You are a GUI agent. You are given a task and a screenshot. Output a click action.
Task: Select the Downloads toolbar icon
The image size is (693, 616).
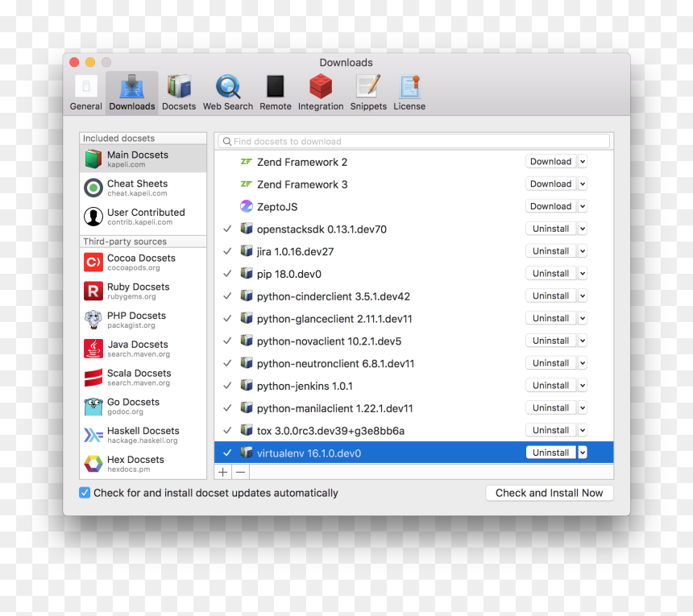point(131,86)
